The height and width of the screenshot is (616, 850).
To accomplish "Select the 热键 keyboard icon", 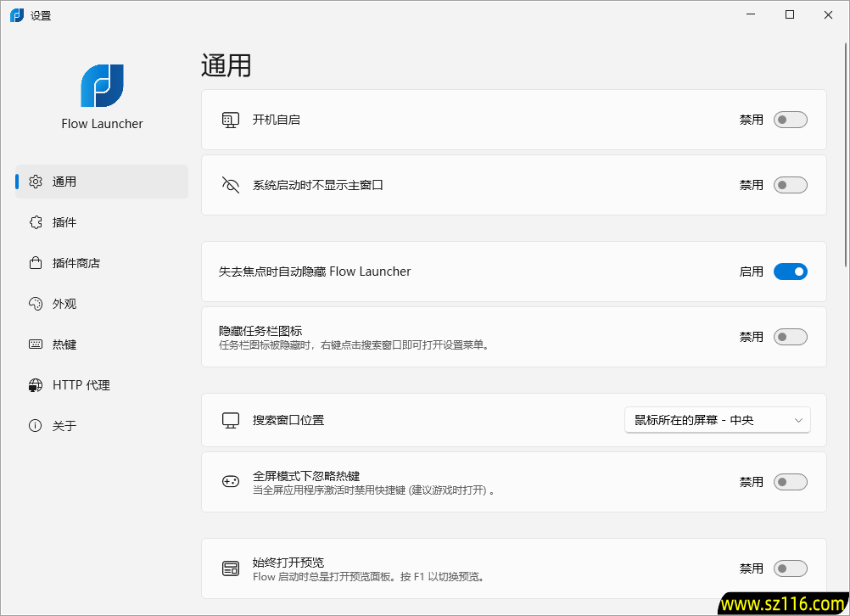I will coord(36,344).
